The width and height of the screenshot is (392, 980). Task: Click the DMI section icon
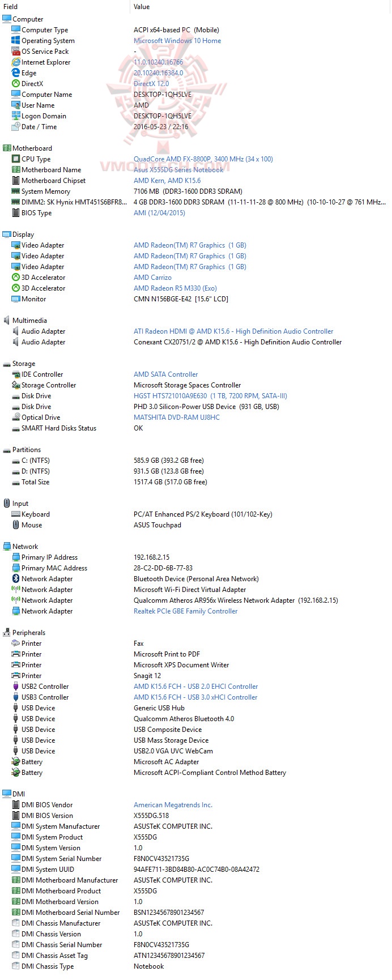pyautogui.click(x=7, y=794)
